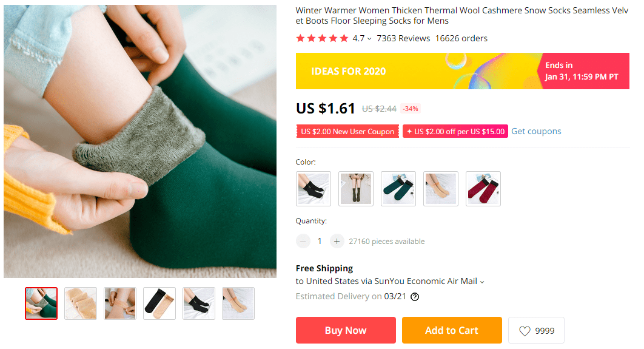
Task: Click the Buy Now button
Action: click(x=346, y=330)
